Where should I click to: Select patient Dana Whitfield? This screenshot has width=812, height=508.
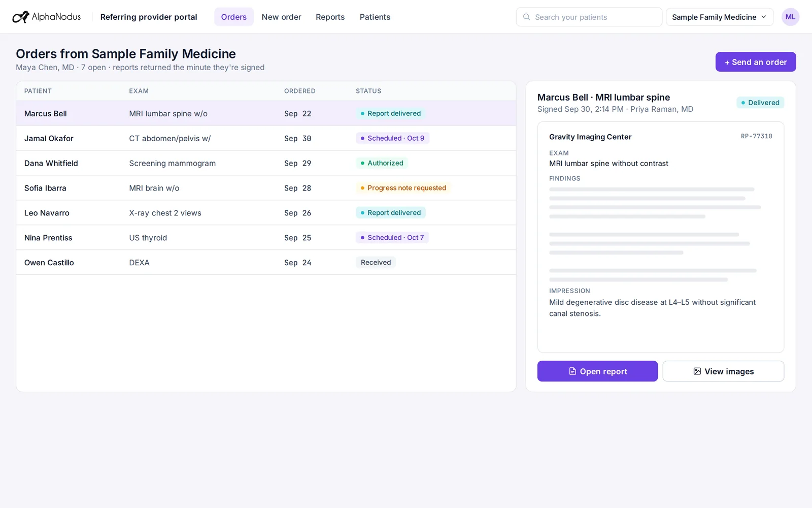point(51,163)
